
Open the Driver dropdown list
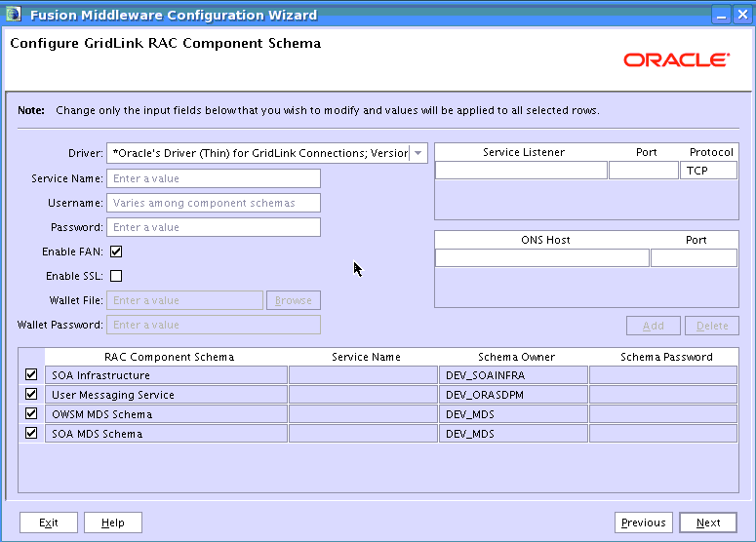pyautogui.click(x=267, y=153)
